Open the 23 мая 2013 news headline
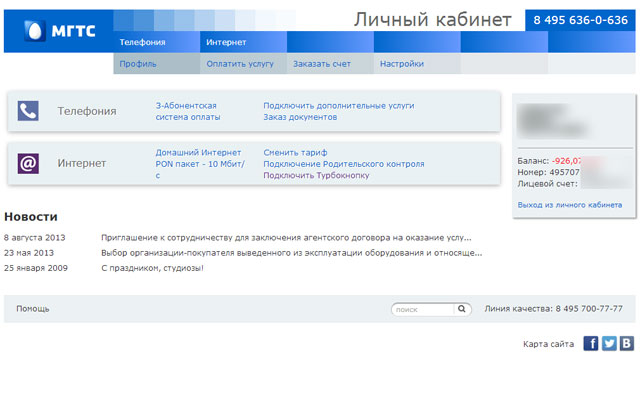The image size is (640, 411). 291,253
